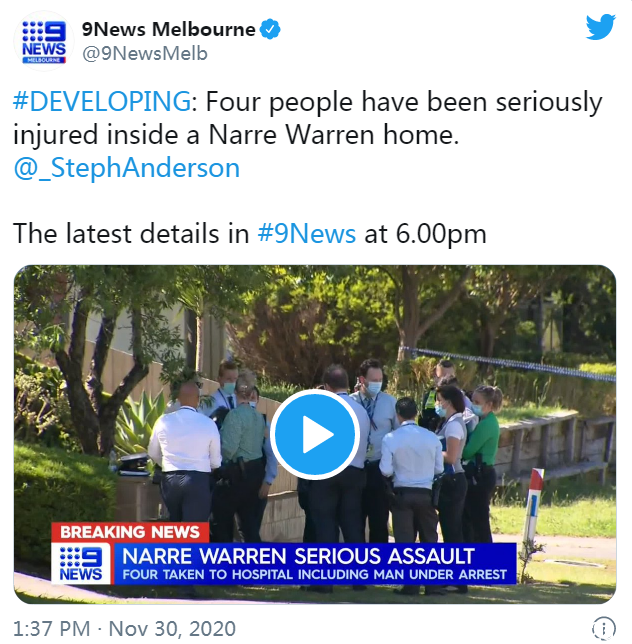Click the 1:37 PM timestamp
The height and width of the screenshot is (644, 632).
(52, 628)
